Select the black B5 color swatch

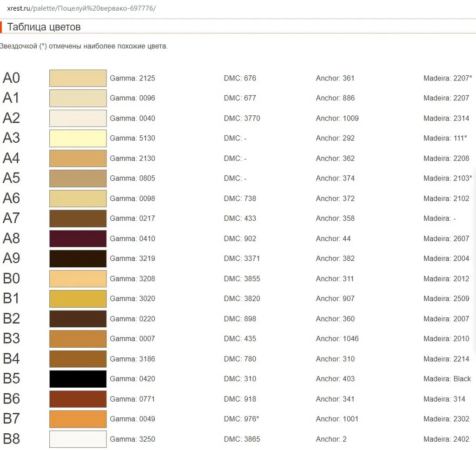(x=78, y=379)
